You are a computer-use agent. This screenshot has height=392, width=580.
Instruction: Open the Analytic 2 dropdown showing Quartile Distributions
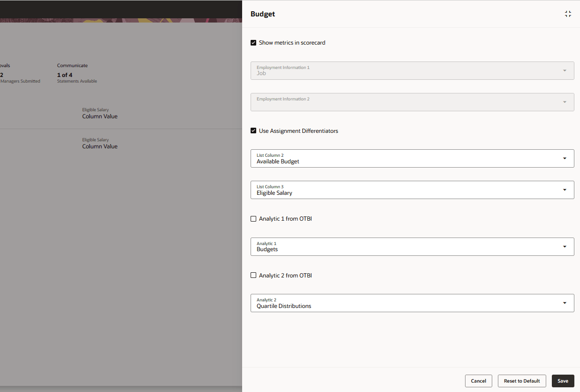[565, 303]
